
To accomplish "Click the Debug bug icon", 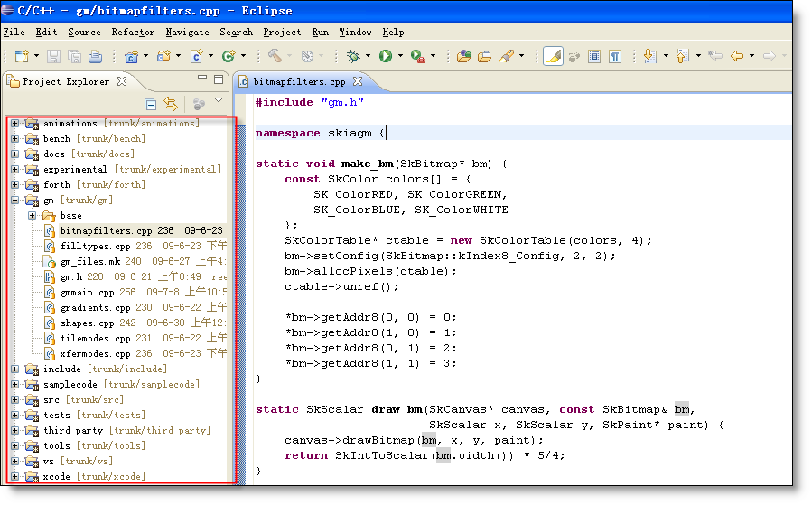I will 352,56.
